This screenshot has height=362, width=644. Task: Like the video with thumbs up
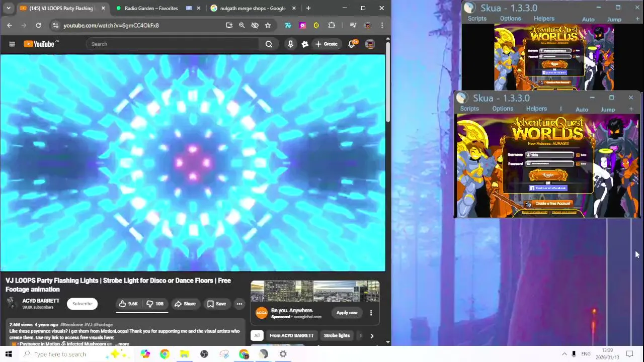(x=128, y=304)
